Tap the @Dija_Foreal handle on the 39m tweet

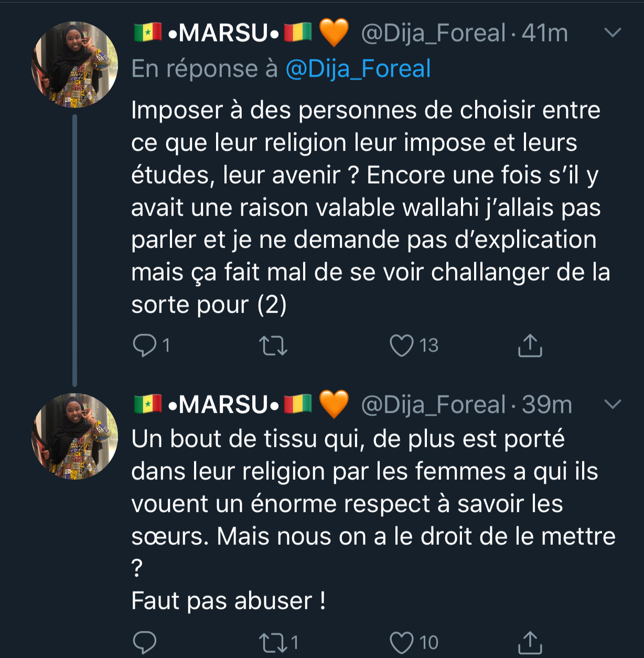coord(433,405)
